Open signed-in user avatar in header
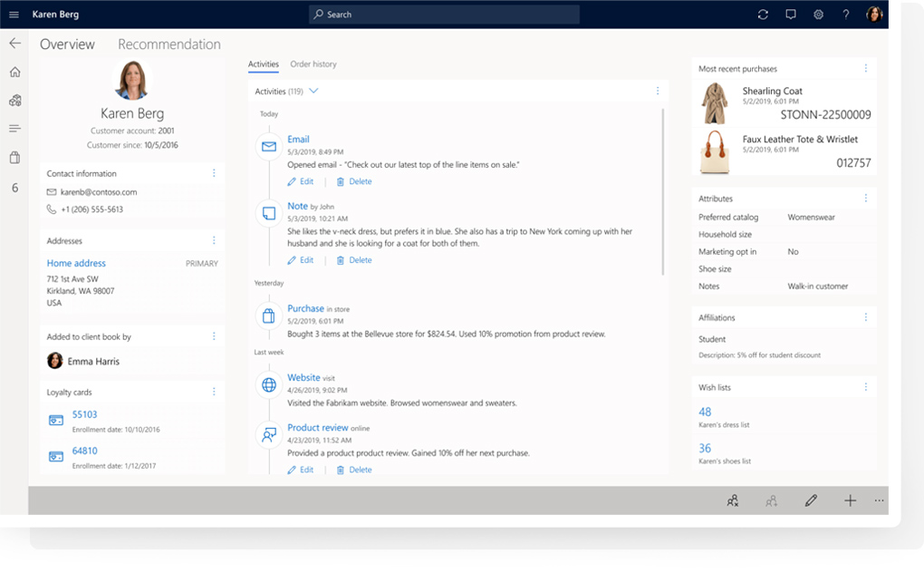Viewport: 924px width, 573px height. click(874, 15)
